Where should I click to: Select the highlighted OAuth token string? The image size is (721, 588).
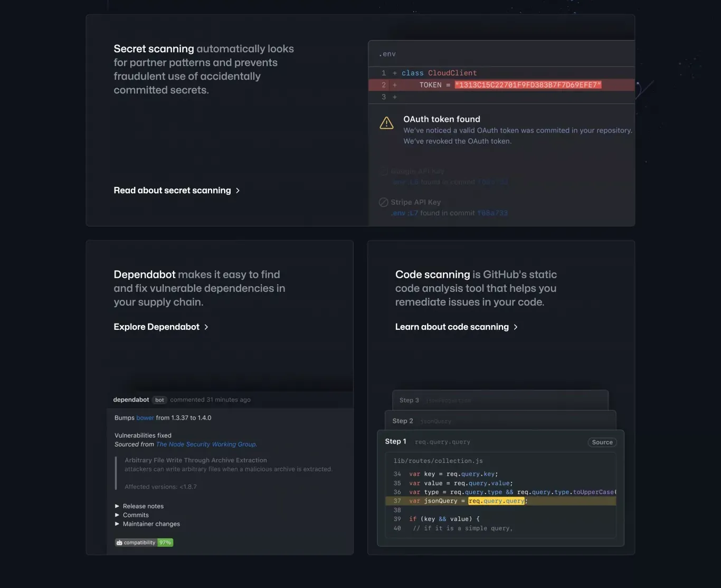[x=528, y=85]
